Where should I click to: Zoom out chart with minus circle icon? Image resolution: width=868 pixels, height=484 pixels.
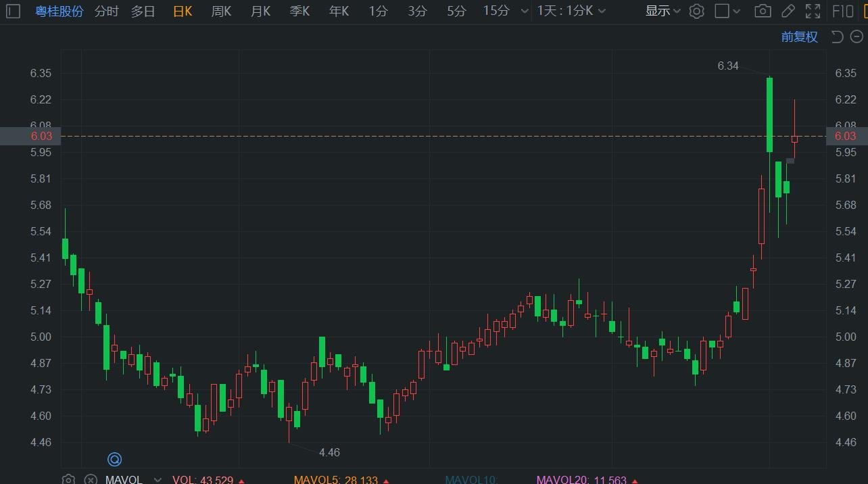pyautogui.click(x=856, y=37)
